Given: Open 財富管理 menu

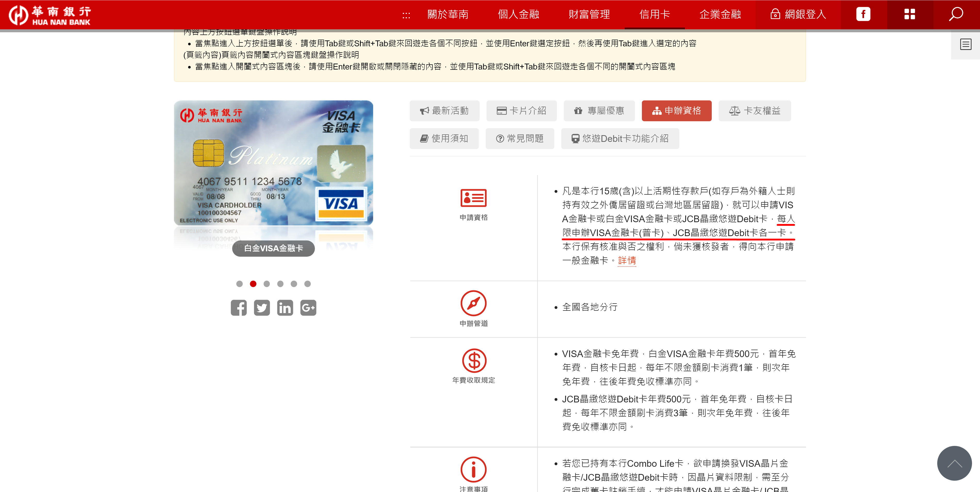Looking at the screenshot, I should pos(589,14).
